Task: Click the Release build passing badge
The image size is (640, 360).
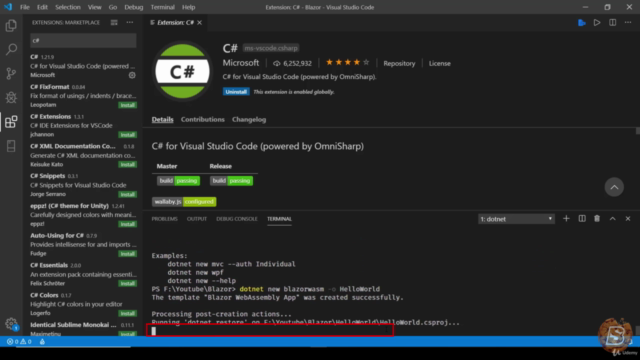Action: 231,181
